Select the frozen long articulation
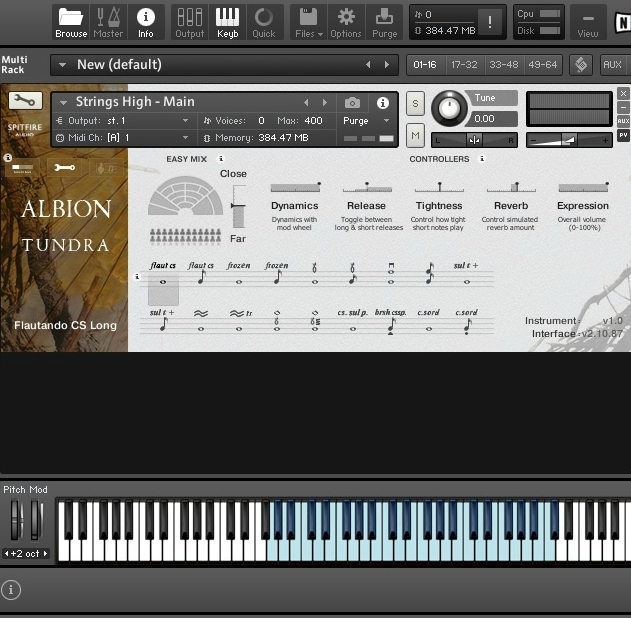Screen dimensions: 631x618 point(239,276)
